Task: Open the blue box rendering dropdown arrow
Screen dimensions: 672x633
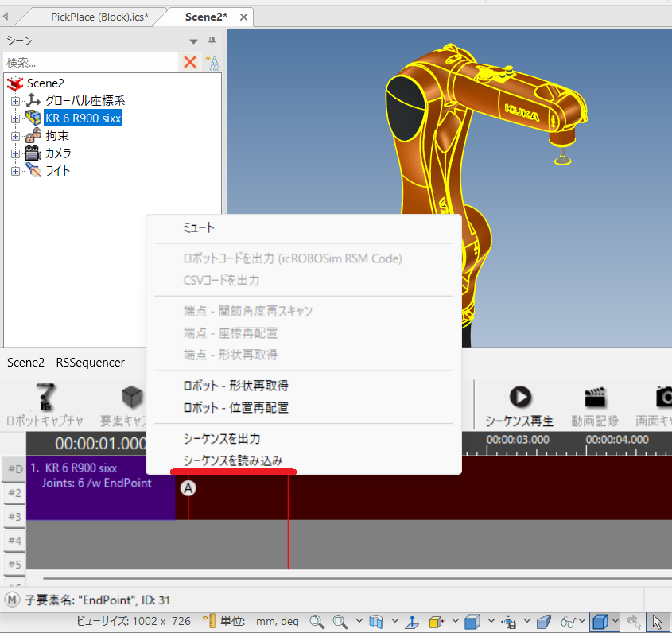Action: 491,621
